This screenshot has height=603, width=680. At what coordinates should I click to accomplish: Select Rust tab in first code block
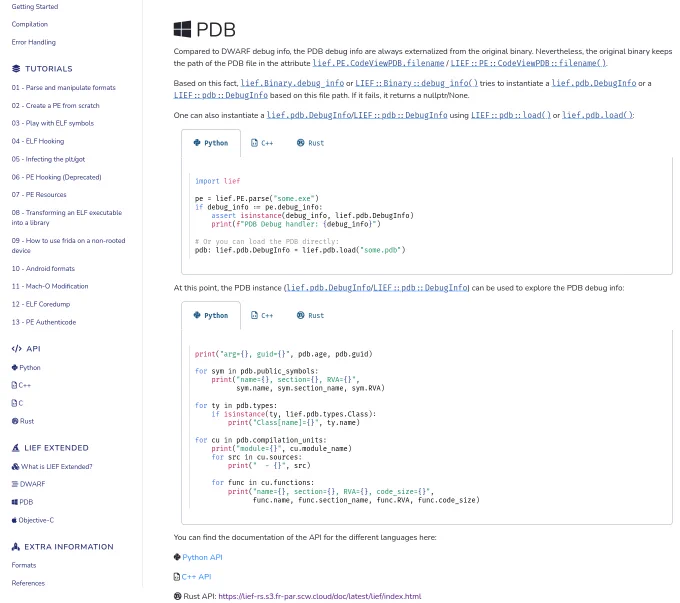(x=311, y=143)
